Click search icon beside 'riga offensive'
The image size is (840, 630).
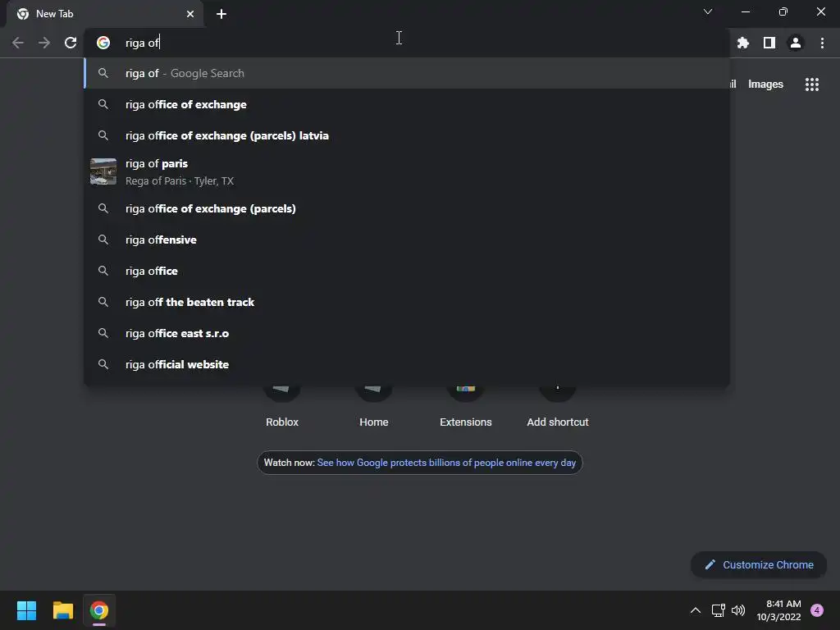coord(103,240)
